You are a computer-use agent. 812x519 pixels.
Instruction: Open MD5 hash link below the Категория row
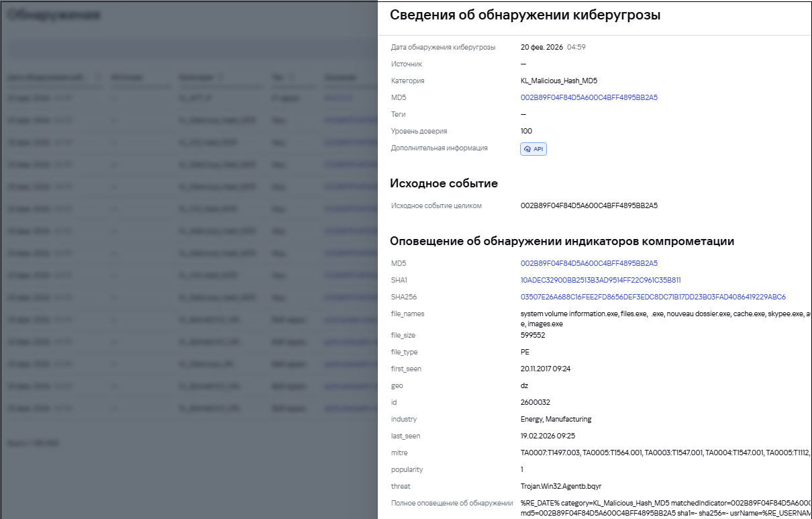point(589,97)
